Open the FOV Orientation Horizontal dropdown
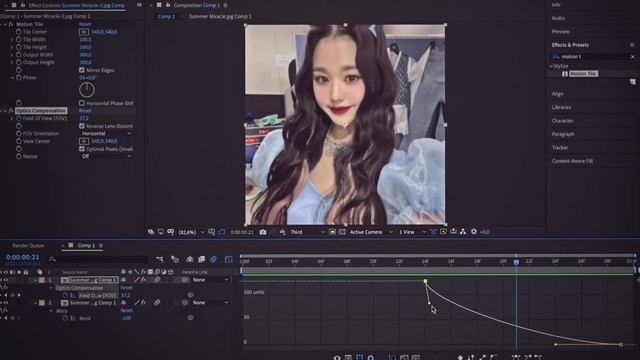The image size is (640, 360). [x=106, y=133]
